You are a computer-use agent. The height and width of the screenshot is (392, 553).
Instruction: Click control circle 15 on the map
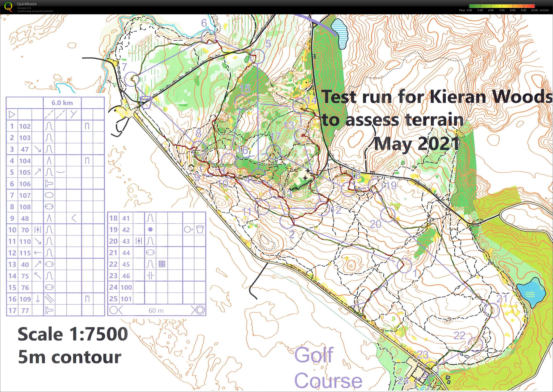[x=242, y=102]
